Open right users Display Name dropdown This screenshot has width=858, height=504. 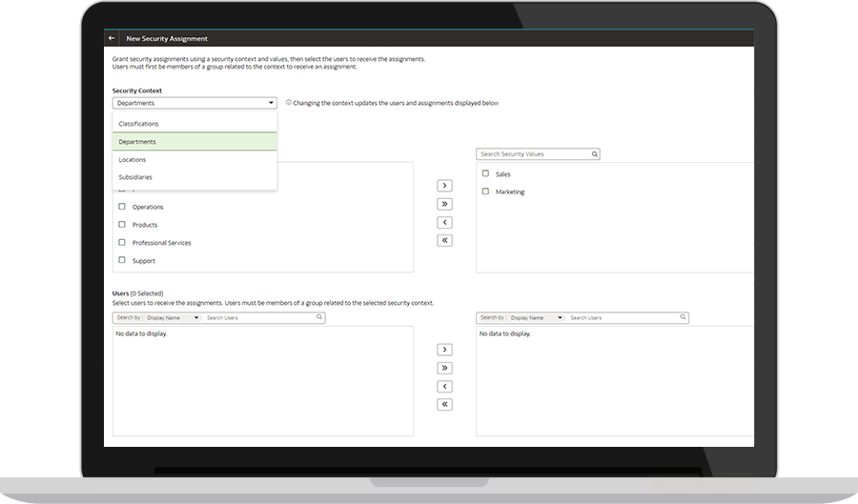tap(536, 317)
